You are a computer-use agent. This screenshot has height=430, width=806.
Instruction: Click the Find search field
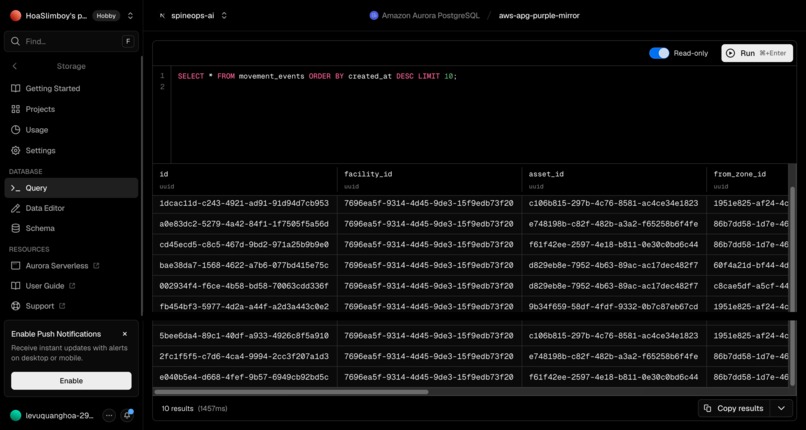click(x=71, y=41)
